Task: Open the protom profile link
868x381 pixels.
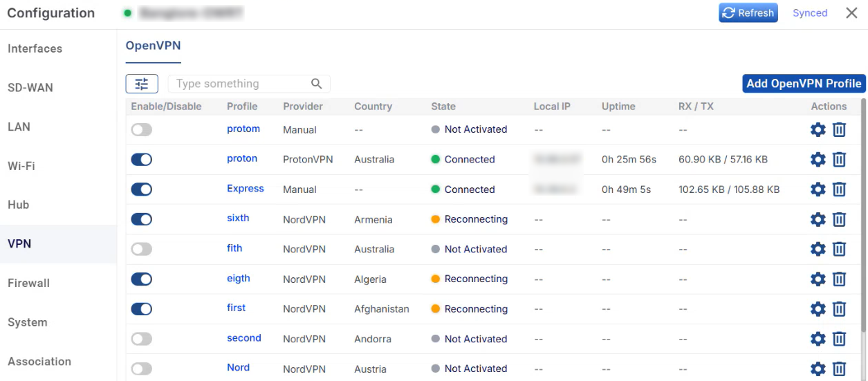Action: click(243, 129)
